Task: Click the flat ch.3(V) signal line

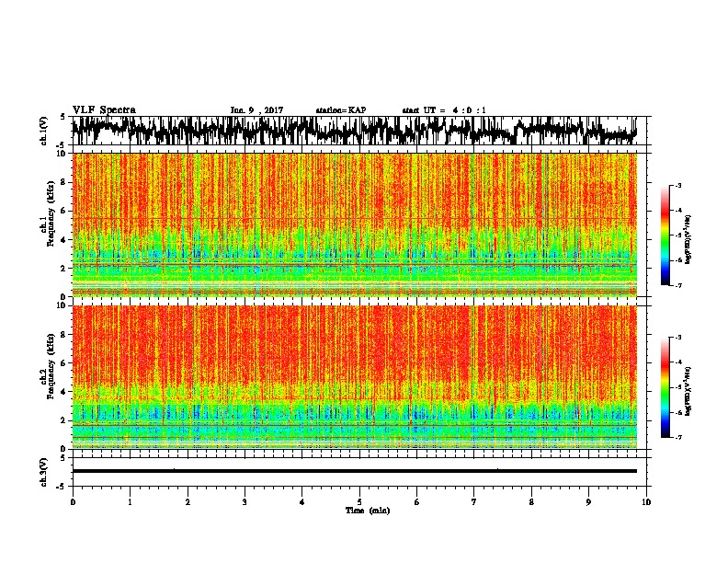Action: coord(355,471)
